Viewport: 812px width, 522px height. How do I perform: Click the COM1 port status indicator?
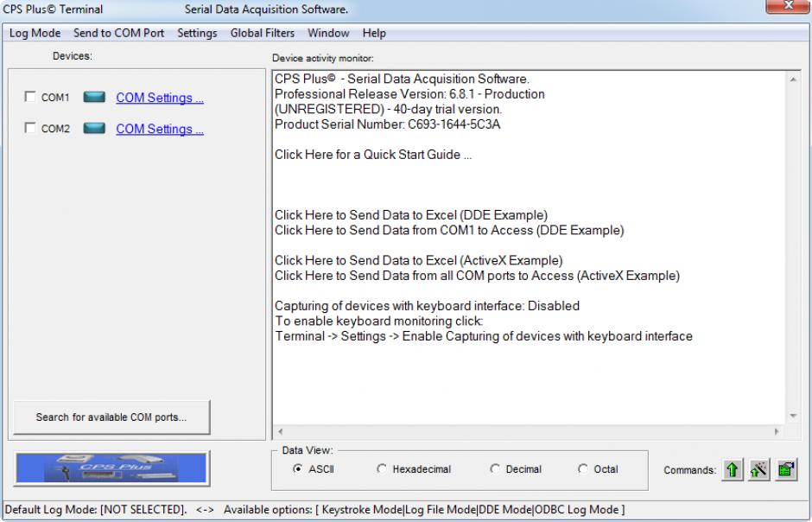point(94,97)
